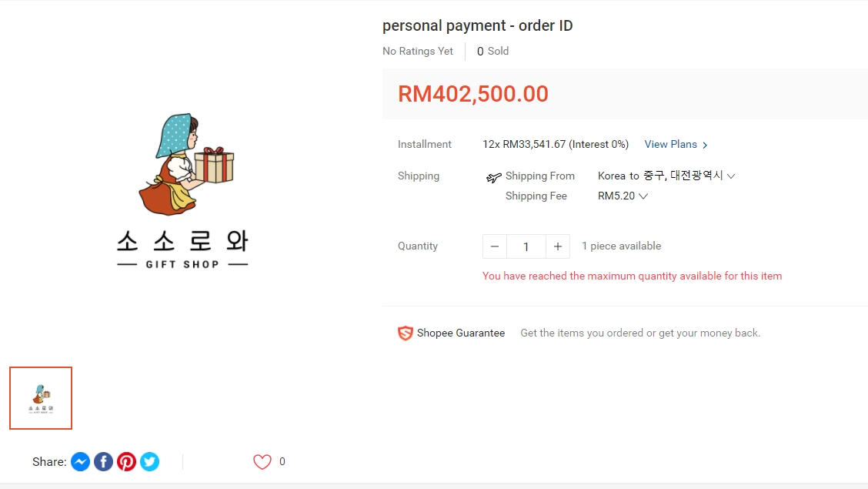The image size is (868, 489).
Task: Click the No Ratings Yet text
Action: (x=418, y=51)
